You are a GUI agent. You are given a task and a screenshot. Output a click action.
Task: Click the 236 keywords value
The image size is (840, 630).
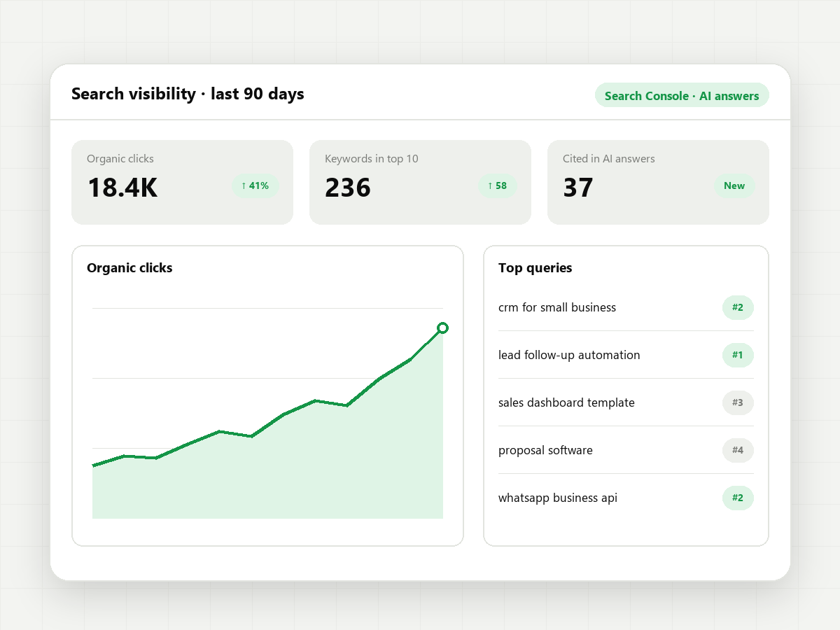point(348,188)
